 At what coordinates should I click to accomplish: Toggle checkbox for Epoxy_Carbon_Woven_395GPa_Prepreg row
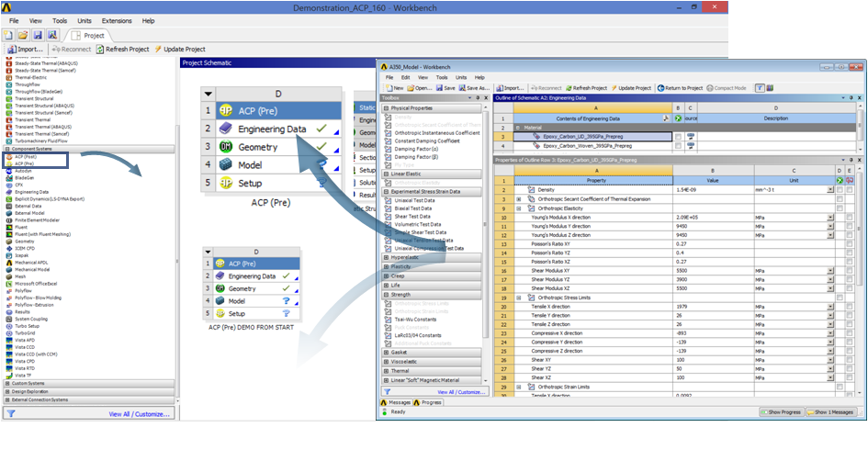tap(678, 145)
